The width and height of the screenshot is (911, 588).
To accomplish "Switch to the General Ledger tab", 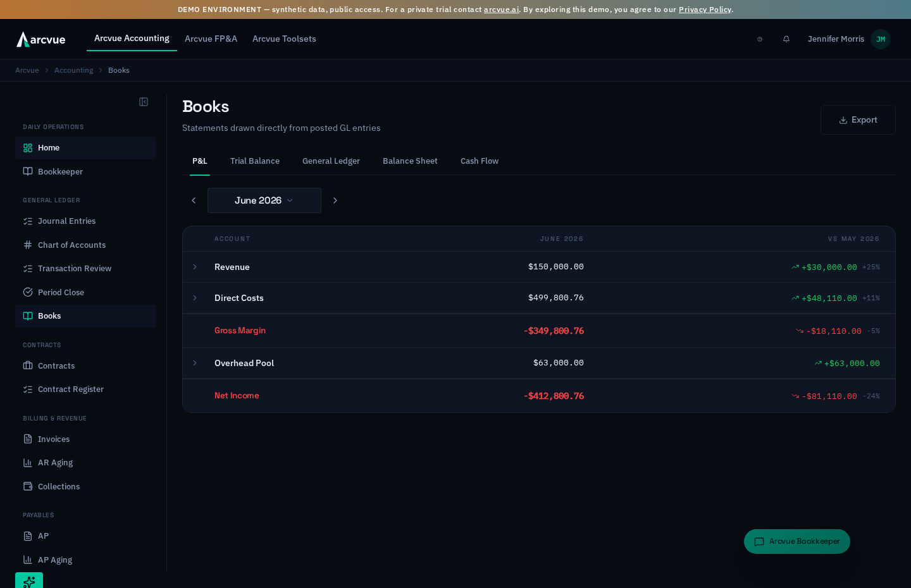I will click(331, 161).
